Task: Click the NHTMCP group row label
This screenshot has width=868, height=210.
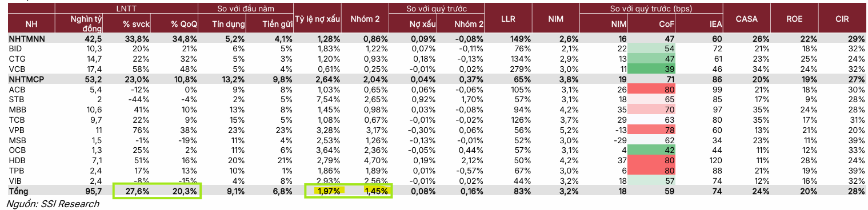Action: [x=25, y=80]
